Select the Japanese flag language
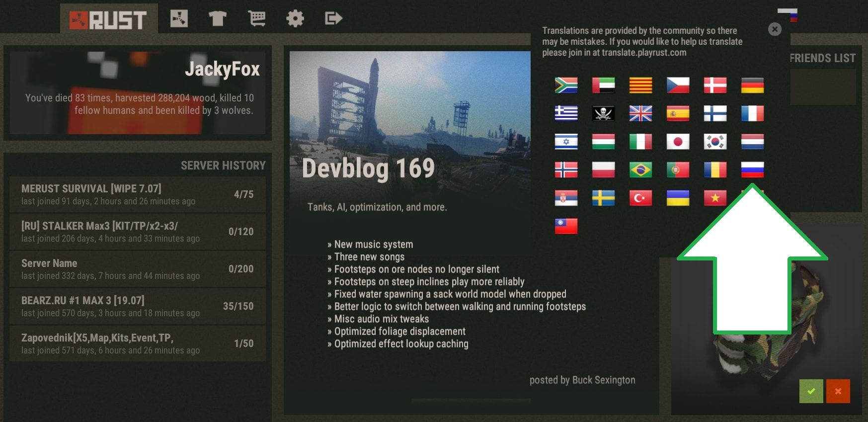The height and width of the screenshot is (422, 868). (678, 142)
